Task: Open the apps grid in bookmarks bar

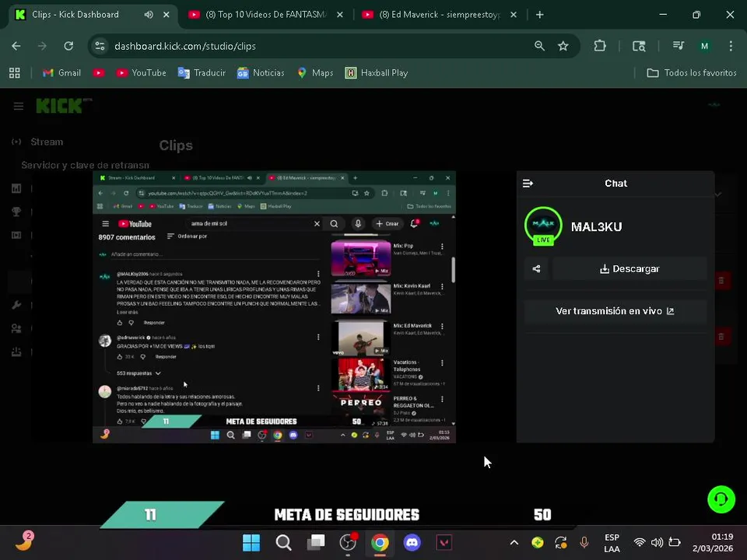Action: (x=15, y=73)
